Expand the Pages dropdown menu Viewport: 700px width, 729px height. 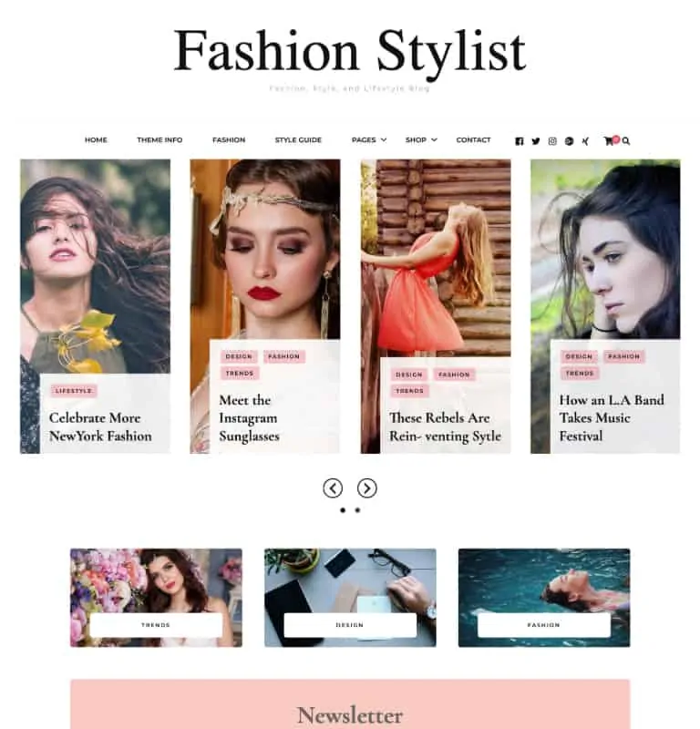click(369, 140)
